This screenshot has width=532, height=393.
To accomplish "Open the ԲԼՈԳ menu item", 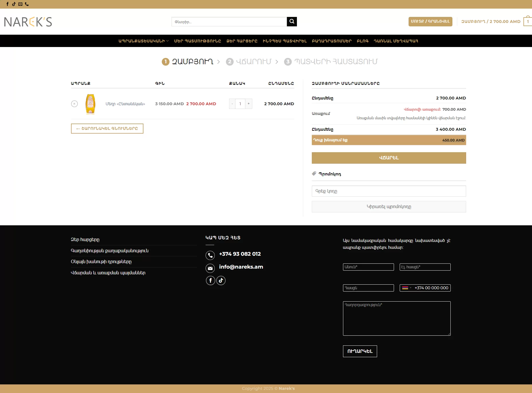I will 362,41.
